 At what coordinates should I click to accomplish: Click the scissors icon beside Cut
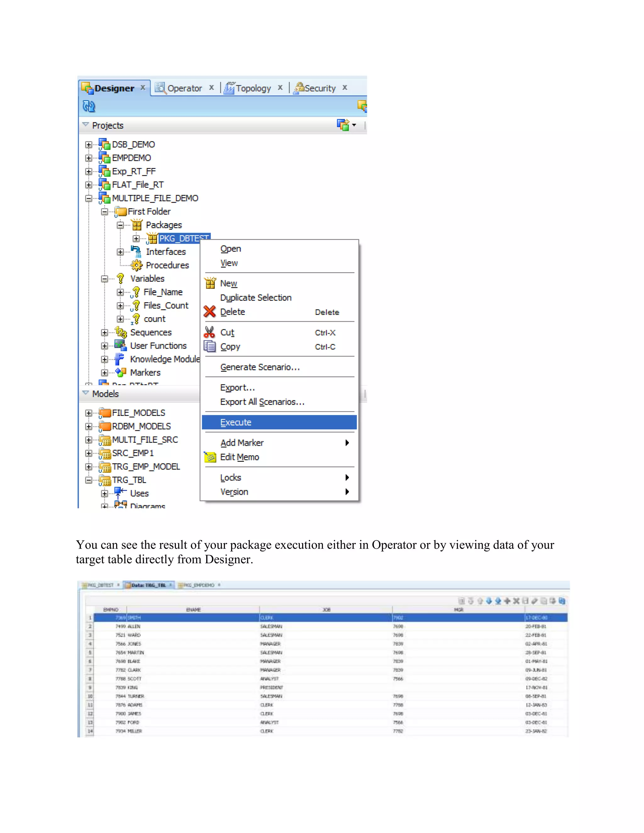click(x=209, y=332)
